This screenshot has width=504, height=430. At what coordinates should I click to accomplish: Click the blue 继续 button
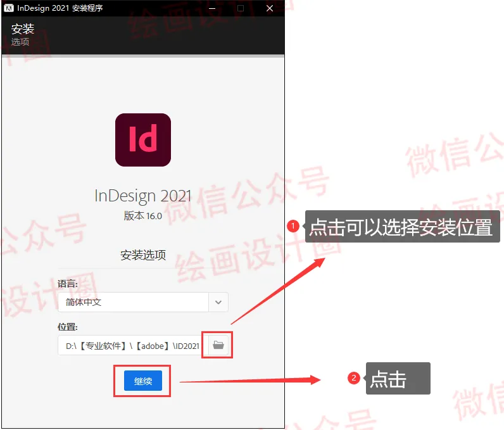click(143, 381)
